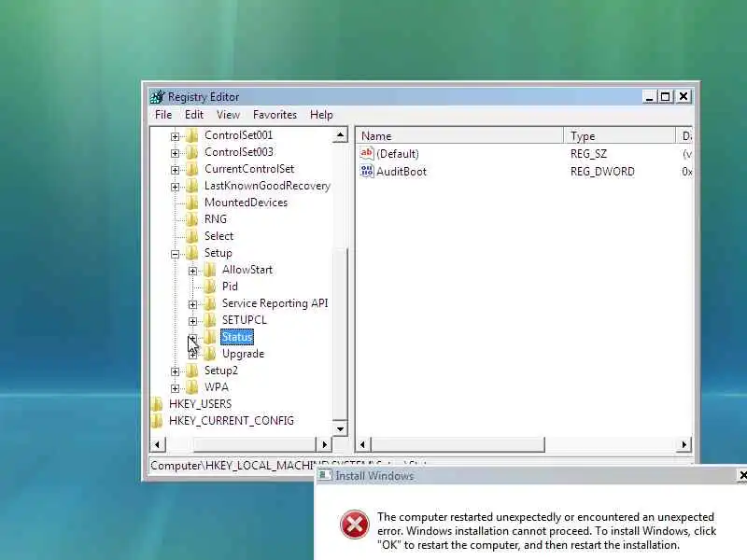Click tree pane scroll down arrow
Image resolution: width=747 pixels, height=560 pixels.
[x=340, y=428]
